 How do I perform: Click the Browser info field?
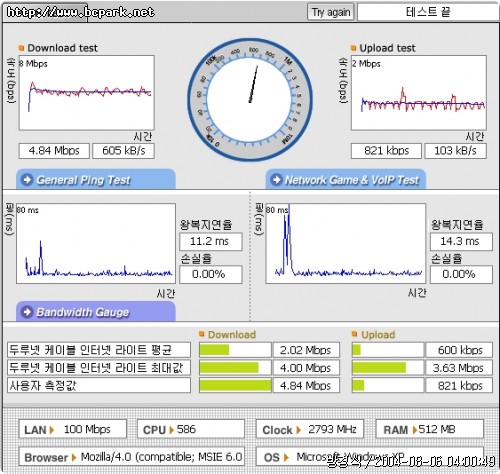click(x=132, y=457)
